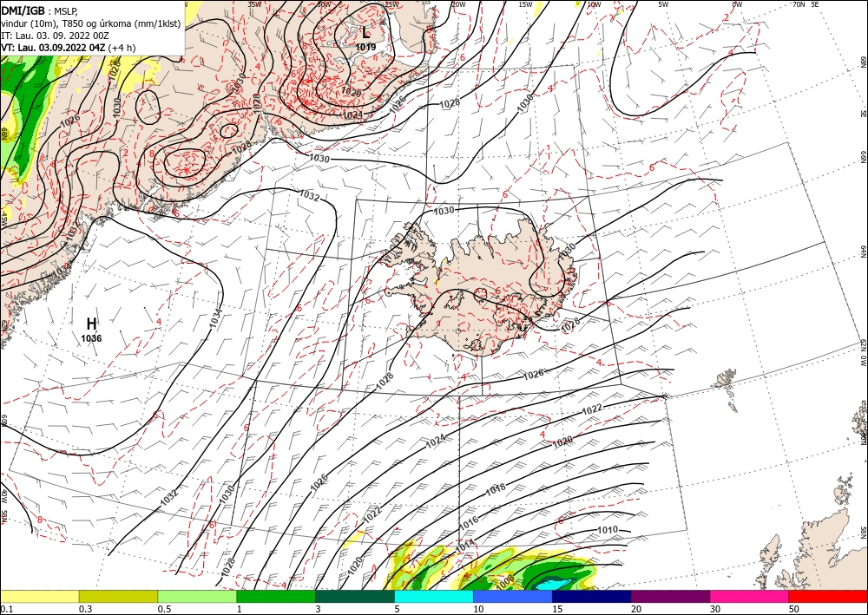The image size is (868, 615).
Task: Click the legend value '50'
Action: (x=795, y=609)
